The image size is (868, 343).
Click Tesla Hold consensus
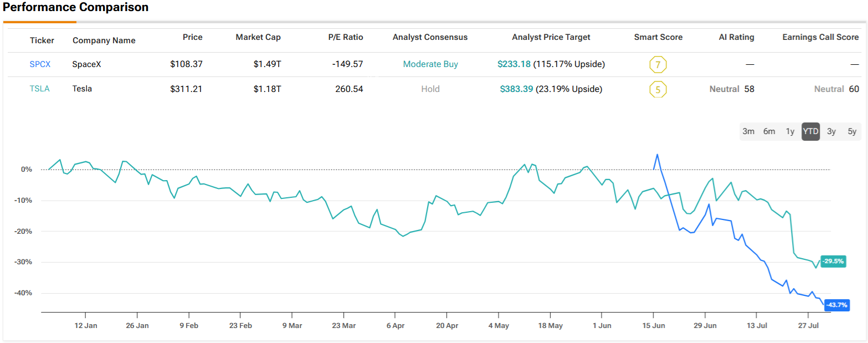point(430,89)
